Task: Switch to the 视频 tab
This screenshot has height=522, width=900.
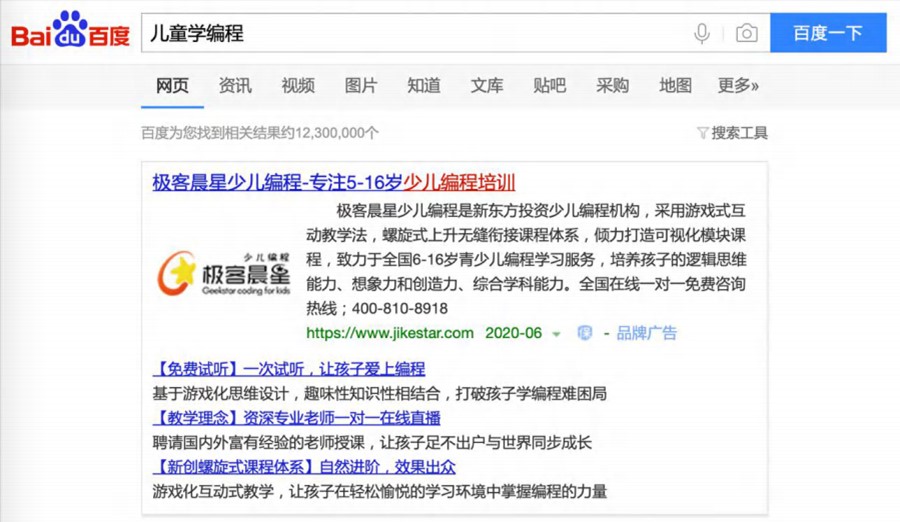Action: click(x=298, y=86)
